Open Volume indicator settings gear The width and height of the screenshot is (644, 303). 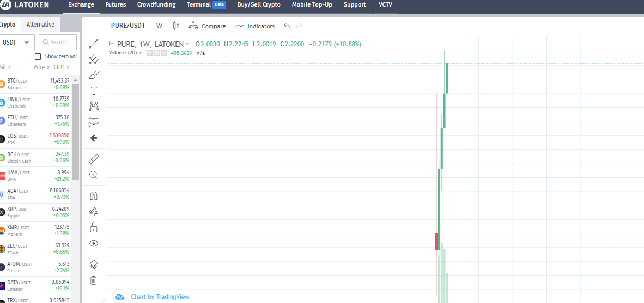point(157,53)
